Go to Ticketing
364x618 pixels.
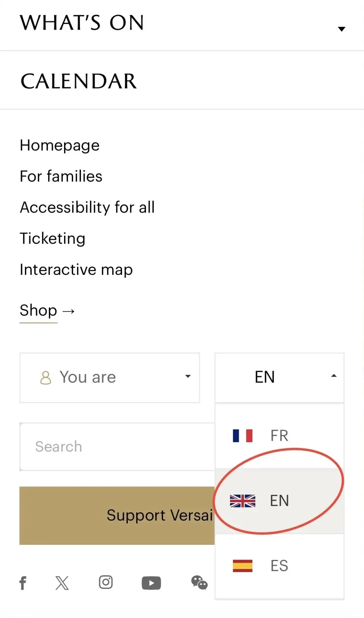53,238
